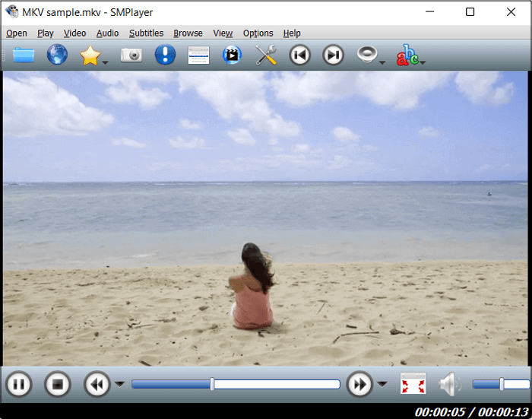Open the Audio menu
Screen dimensions: 532x419
coord(107,33)
